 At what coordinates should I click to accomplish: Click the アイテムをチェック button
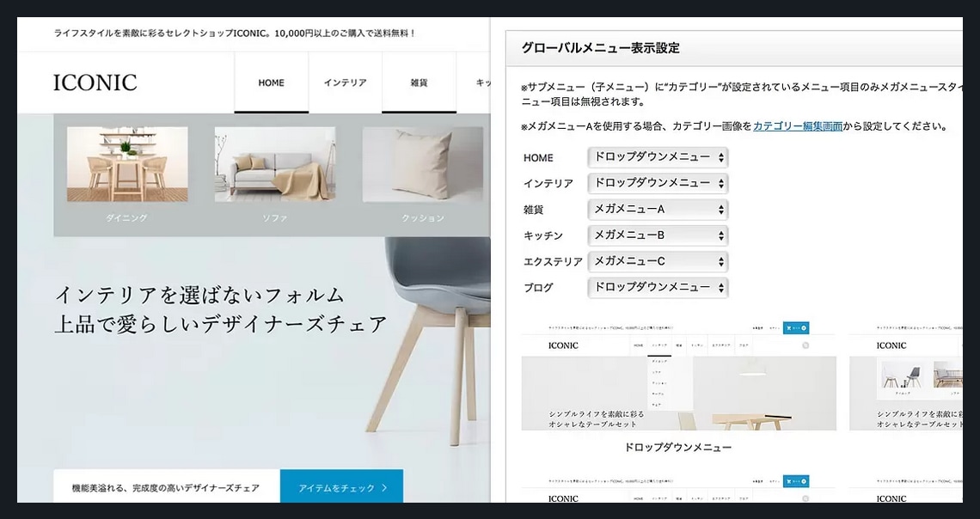point(342,487)
